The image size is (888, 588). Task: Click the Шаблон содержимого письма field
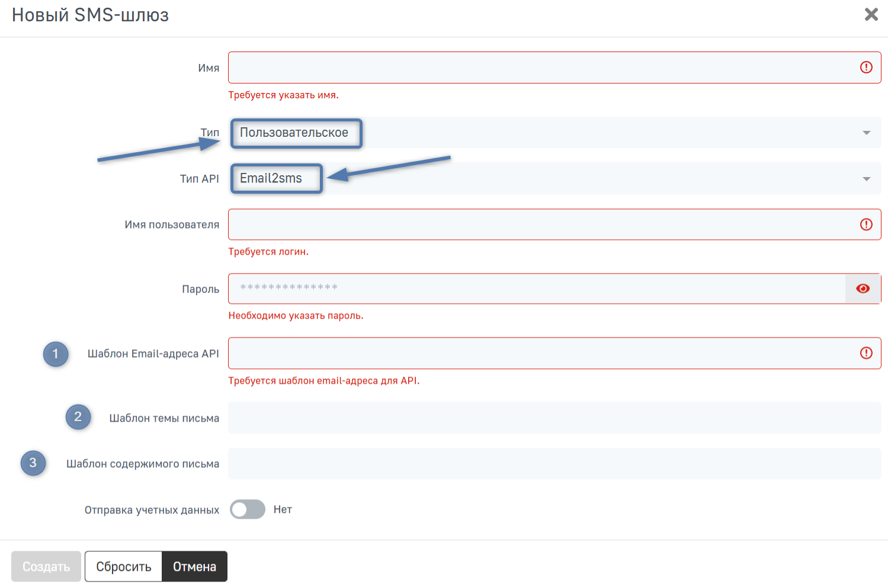554,464
